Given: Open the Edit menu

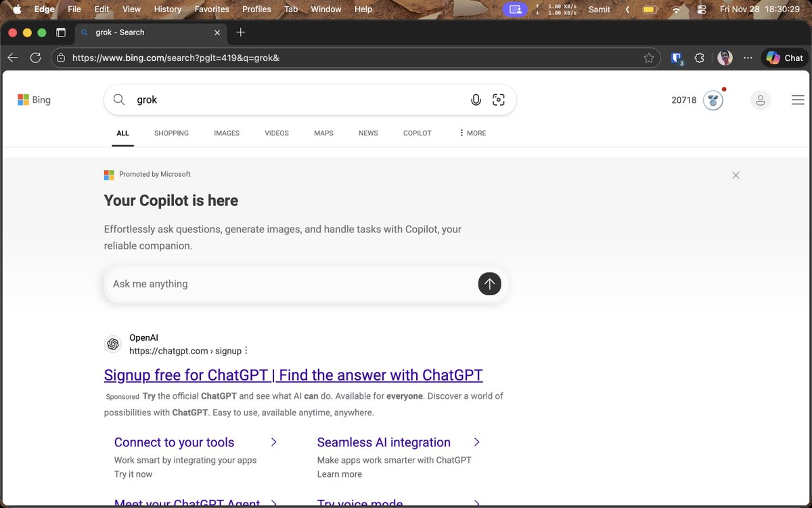Looking at the screenshot, I should 101,9.
